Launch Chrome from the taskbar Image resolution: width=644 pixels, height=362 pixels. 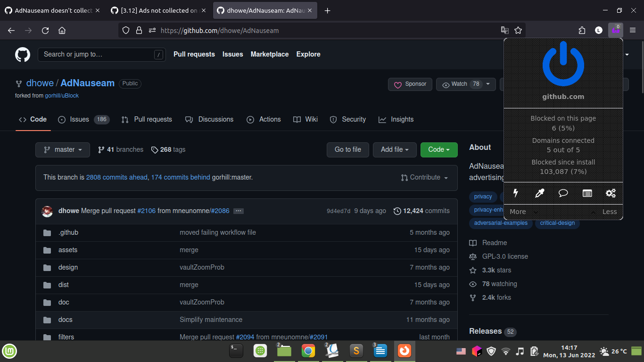[308, 351]
